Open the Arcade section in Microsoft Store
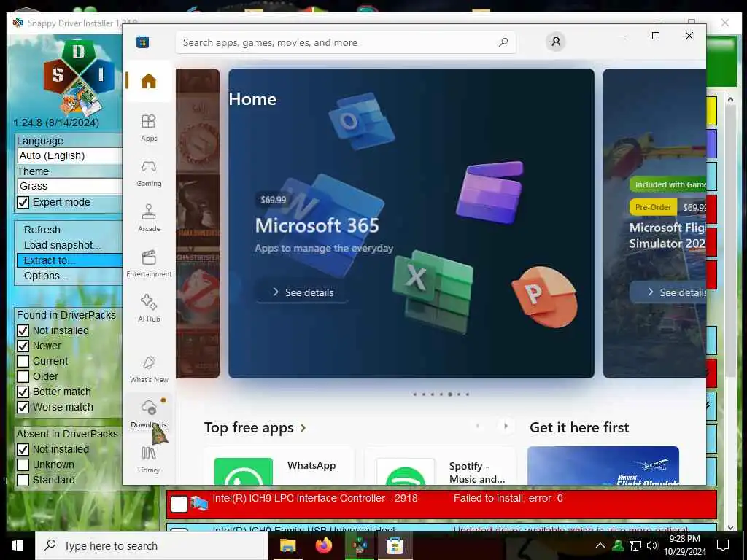 click(149, 218)
